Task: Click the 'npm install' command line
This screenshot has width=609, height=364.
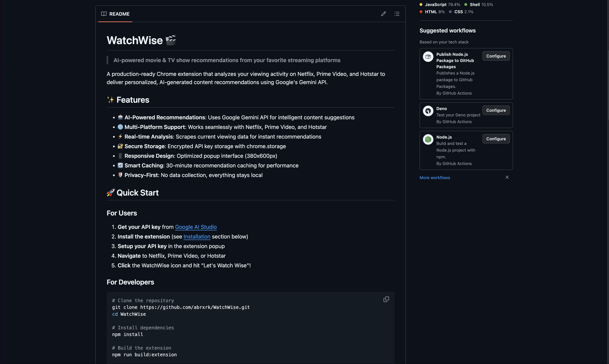Action: [128, 334]
